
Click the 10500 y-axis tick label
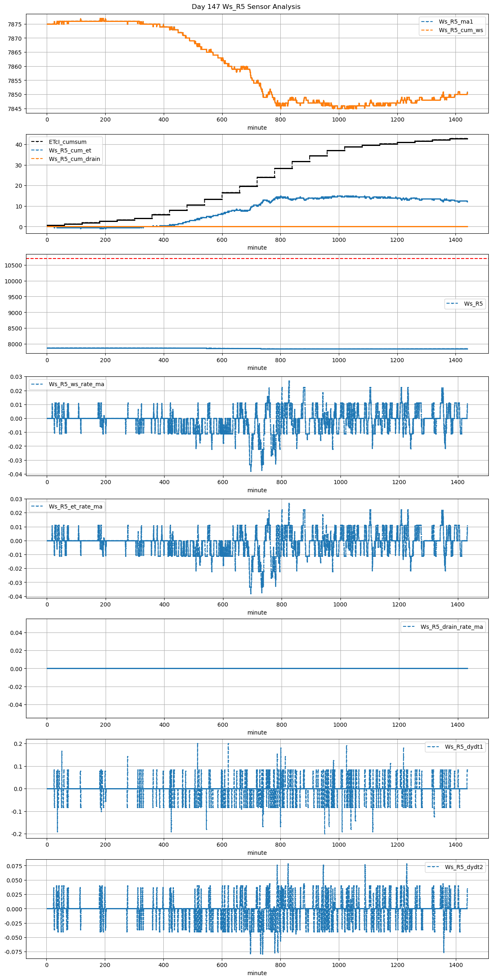pos(13,265)
